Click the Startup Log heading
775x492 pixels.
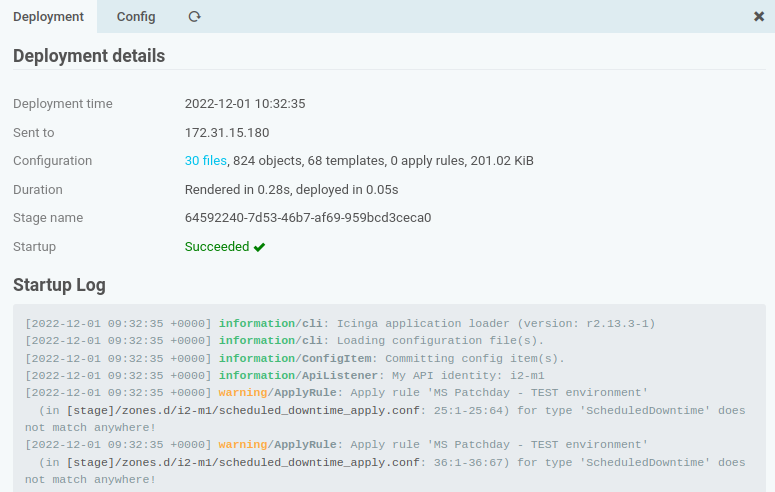coord(59,285)
